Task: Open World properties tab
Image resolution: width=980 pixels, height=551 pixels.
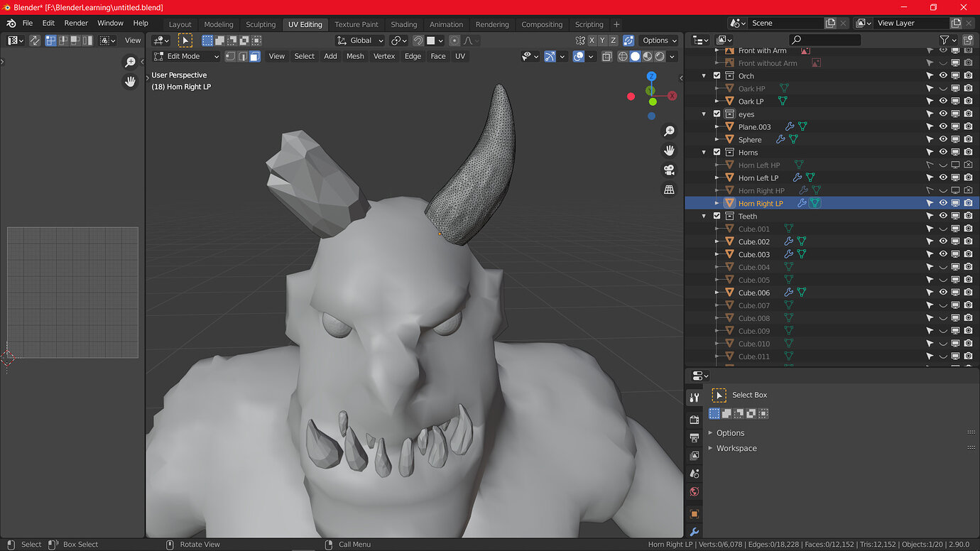Action: click(x=695, y=491)
